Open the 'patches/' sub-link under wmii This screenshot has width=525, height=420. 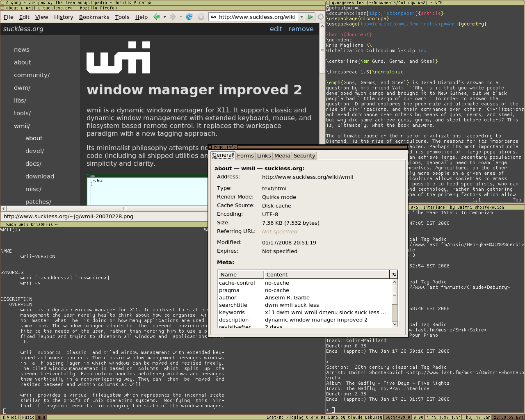coord(39,202)
